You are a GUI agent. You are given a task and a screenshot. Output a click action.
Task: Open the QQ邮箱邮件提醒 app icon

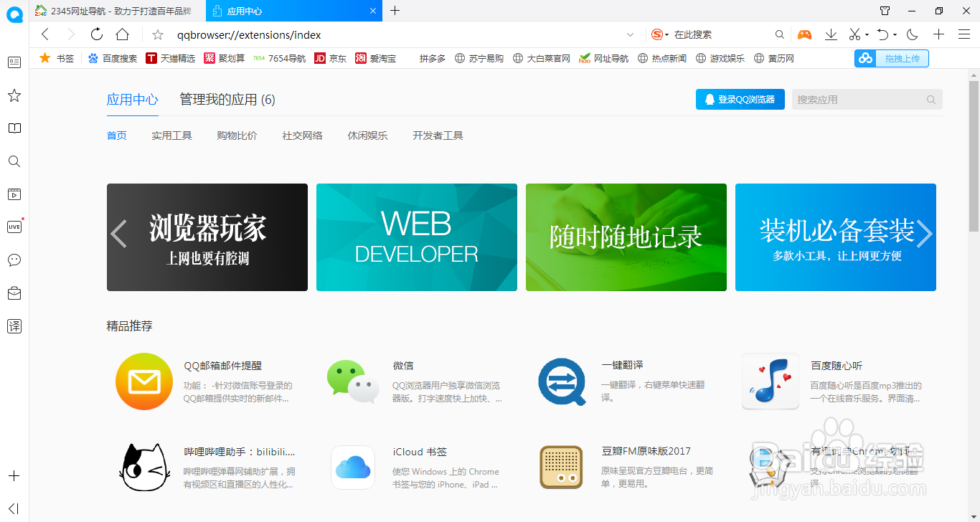click(x=144, y=381)
